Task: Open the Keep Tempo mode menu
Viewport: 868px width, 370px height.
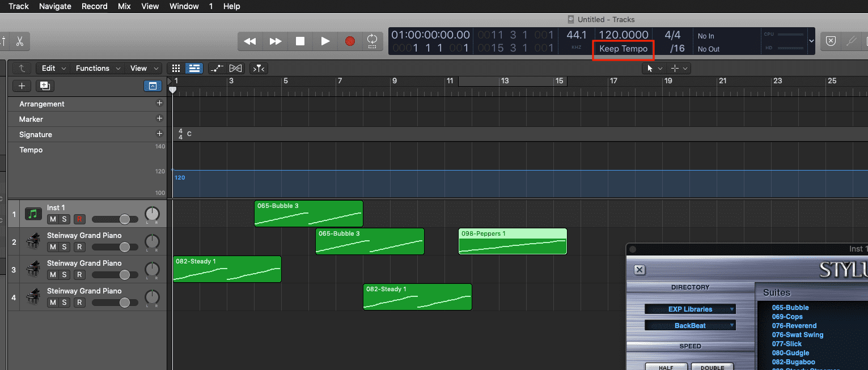Action: tap(623, 49)
